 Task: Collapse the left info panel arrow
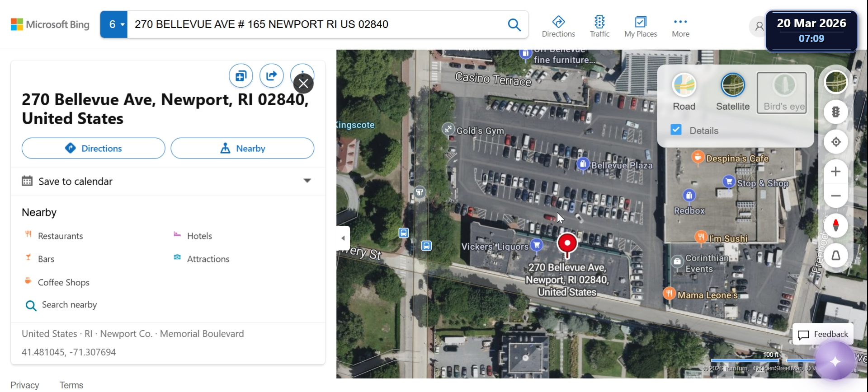tap(343, 238)
